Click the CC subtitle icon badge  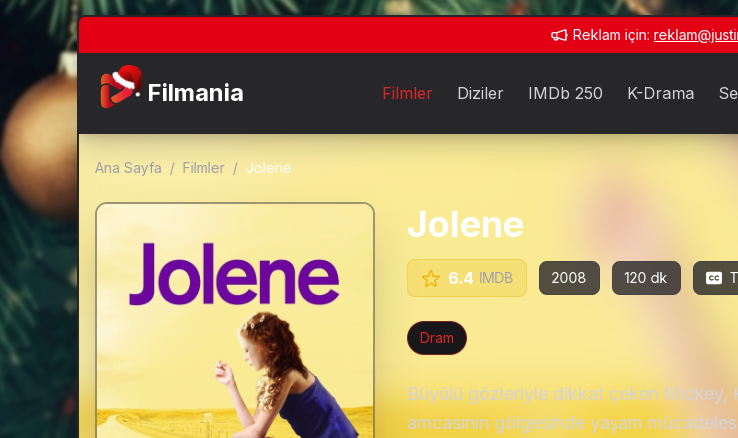(714, 278)
